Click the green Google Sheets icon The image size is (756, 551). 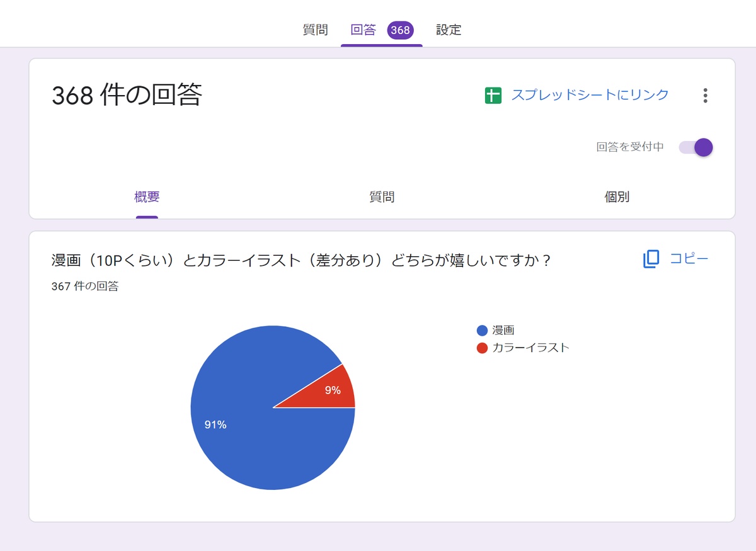(x=493, y=96)
